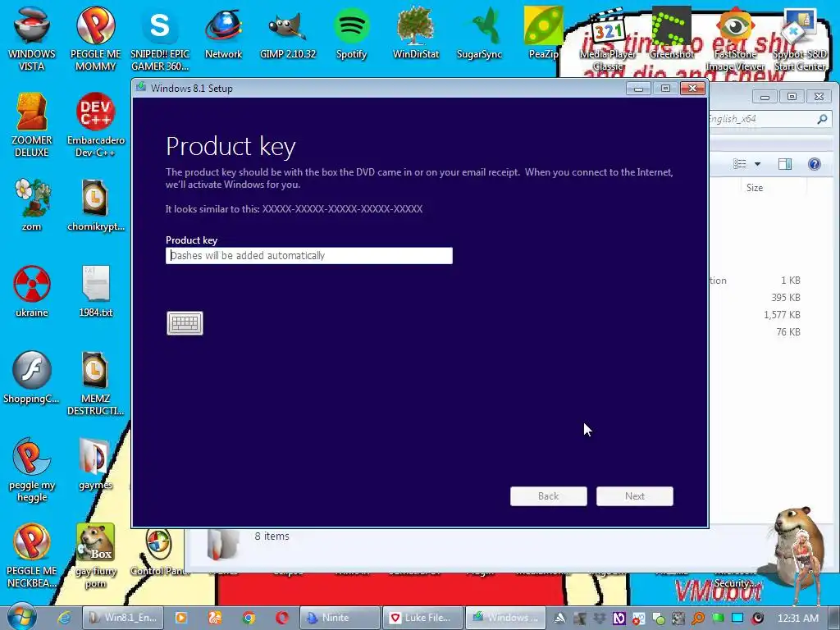This screenshot has width=840, height=630.
Task: Select the Network desktop icon
Action: tap(223, 33)
